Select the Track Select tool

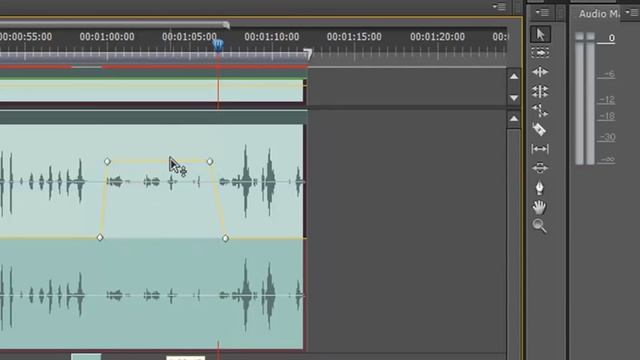coord(540,53)
